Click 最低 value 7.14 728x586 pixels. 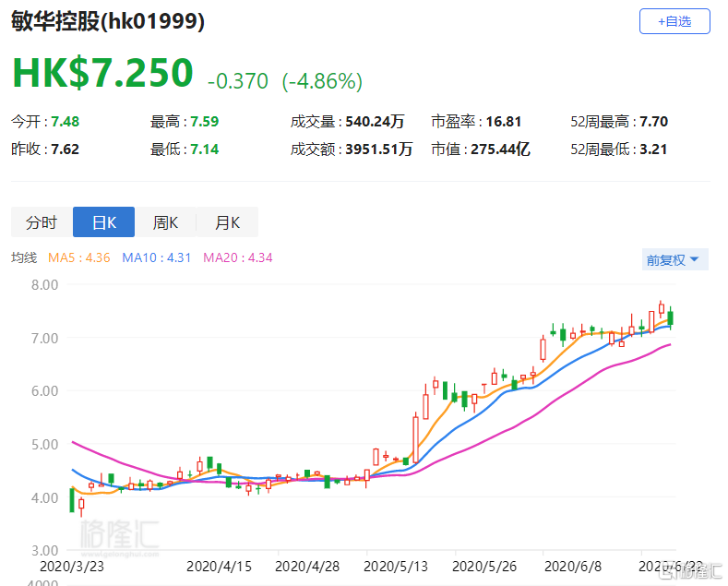coord(204,149)
